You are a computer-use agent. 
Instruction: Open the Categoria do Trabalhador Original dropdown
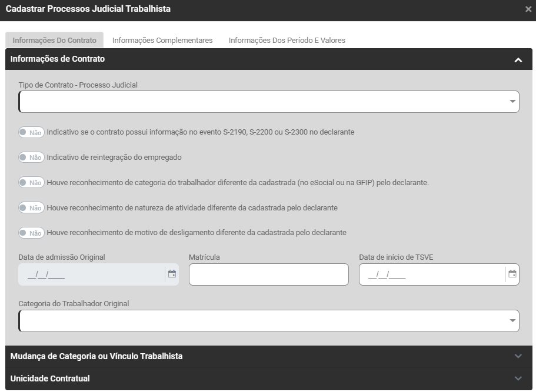[x=269, y=321]
